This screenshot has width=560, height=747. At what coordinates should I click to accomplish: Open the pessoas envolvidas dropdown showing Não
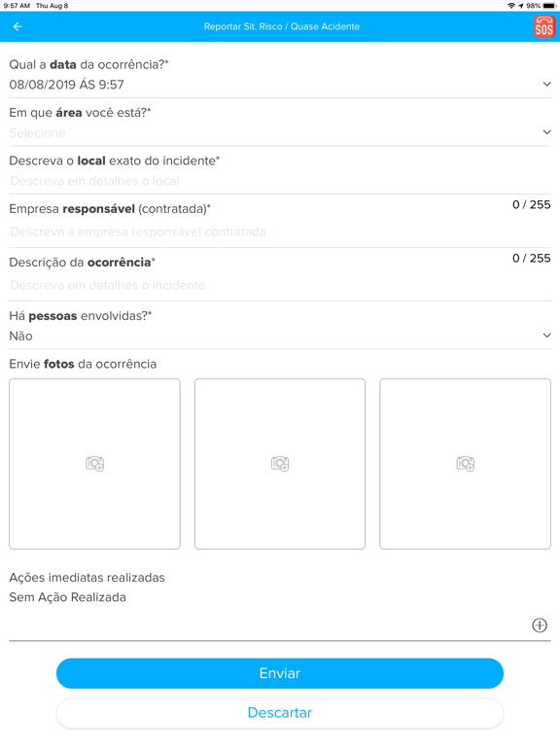pos(280,336)
